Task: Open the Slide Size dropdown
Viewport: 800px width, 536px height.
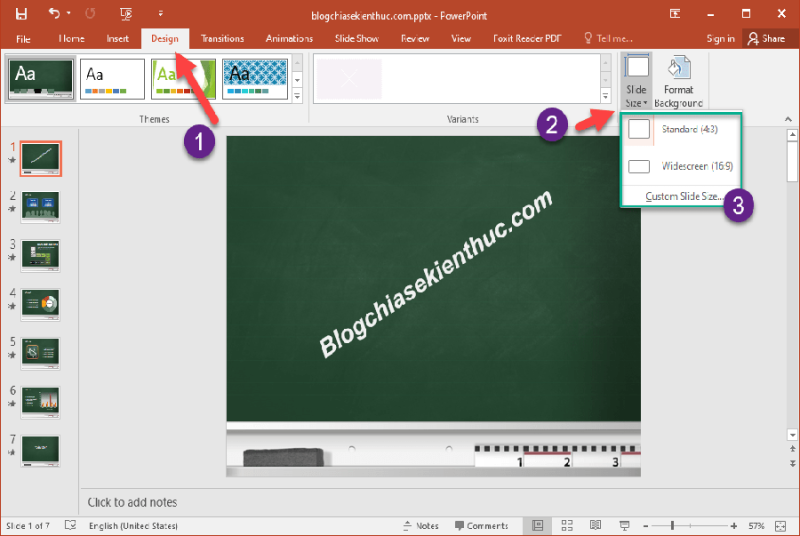Action: tap(636, 81)
